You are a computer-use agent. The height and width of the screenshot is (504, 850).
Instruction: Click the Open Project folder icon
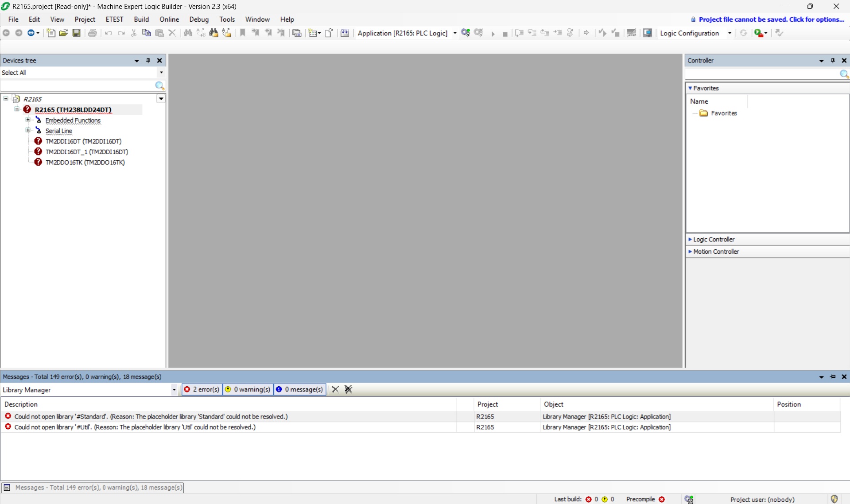[64, 33]
